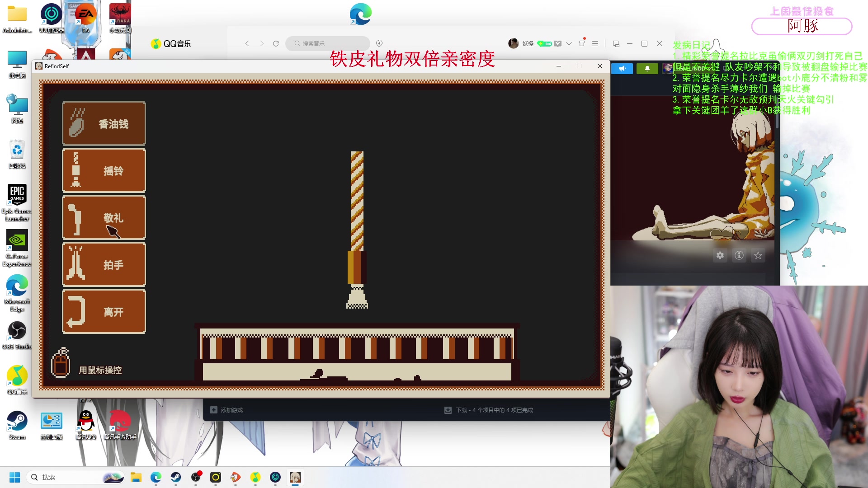Go back in QQ Music navigation

tap(247, 43)
